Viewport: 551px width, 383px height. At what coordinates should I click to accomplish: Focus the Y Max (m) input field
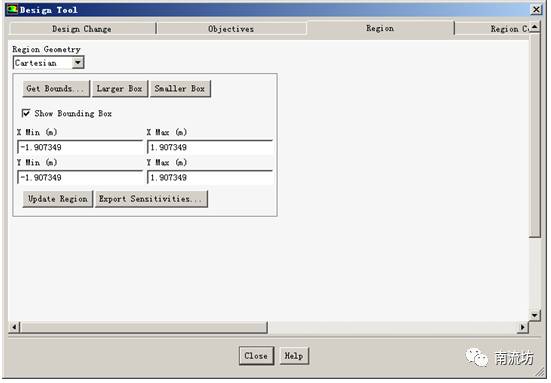click(210, 177)
